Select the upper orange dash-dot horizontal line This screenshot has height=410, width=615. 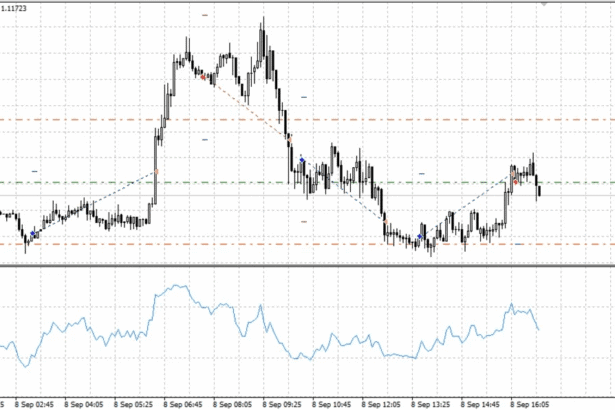(308, 120)
